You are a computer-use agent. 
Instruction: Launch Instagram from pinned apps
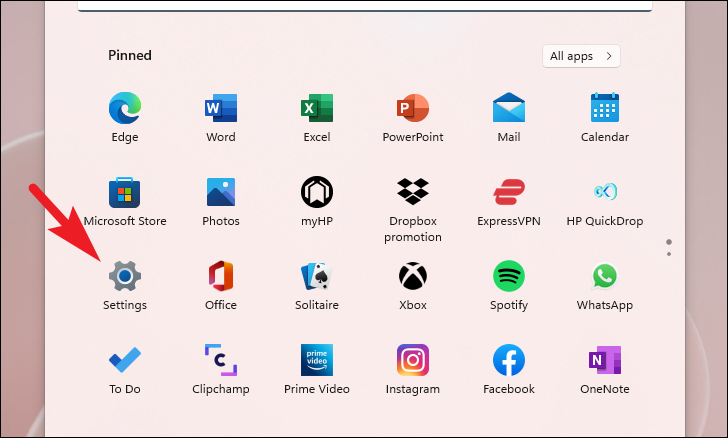point(413,360)
